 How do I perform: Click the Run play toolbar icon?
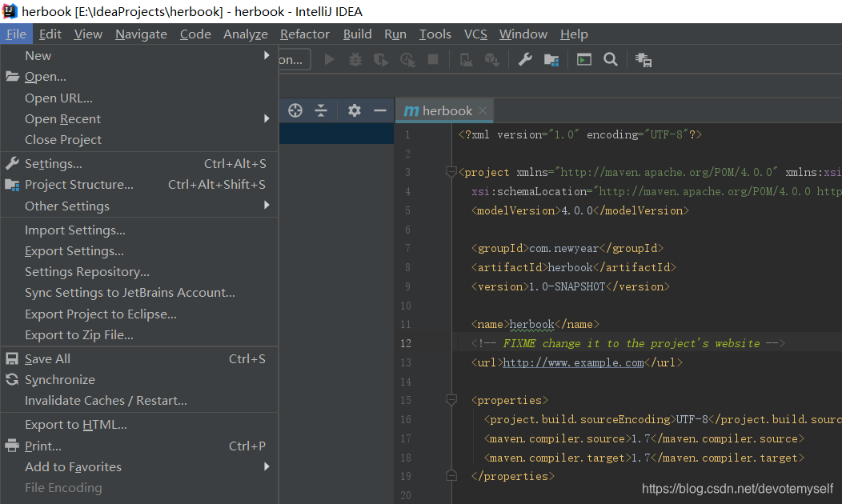[x=330, y=59]
